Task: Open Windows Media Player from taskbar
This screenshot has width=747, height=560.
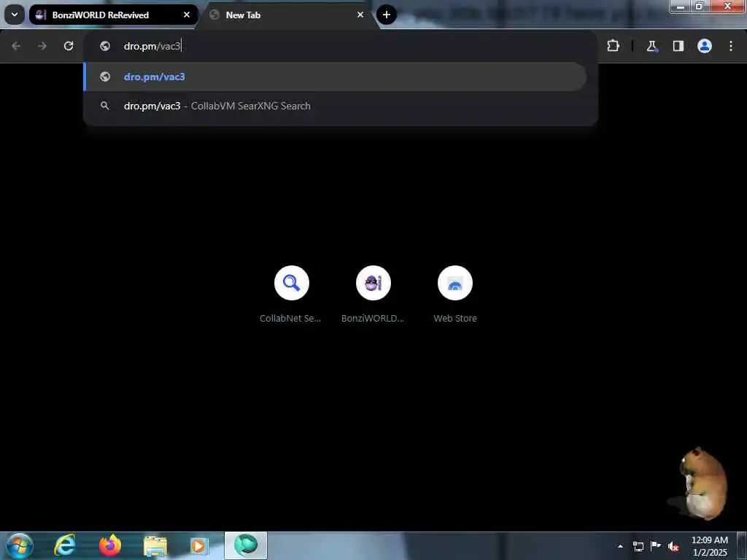Action: coord(198,545)
